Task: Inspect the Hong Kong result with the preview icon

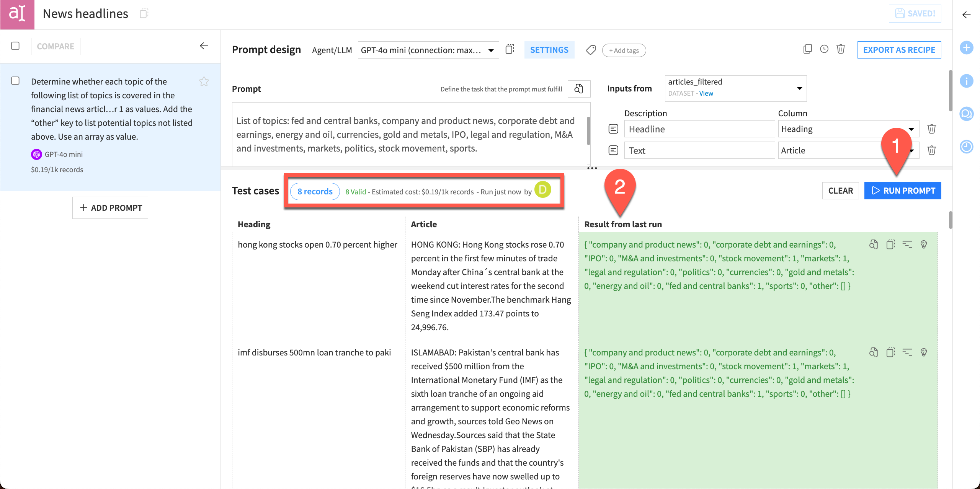Action: [874, 245]
